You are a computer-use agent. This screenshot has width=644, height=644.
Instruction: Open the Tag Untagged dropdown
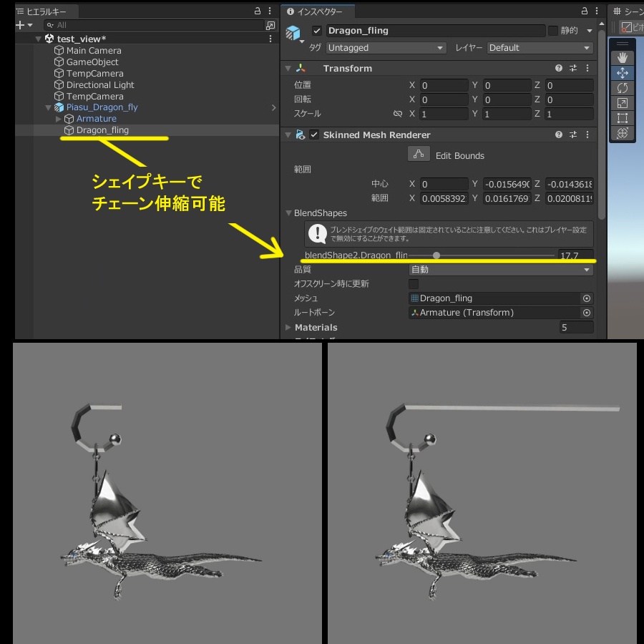click(386, 48)
